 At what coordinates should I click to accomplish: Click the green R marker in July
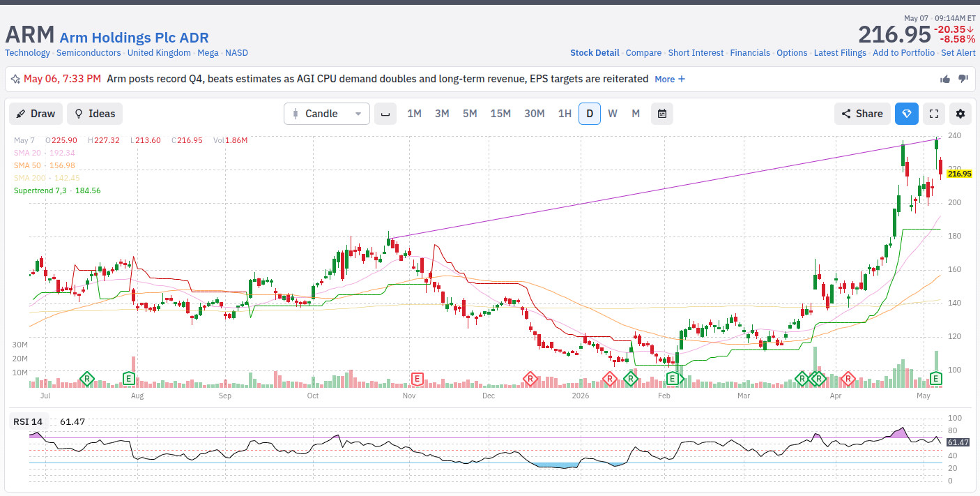click(87, 379)
